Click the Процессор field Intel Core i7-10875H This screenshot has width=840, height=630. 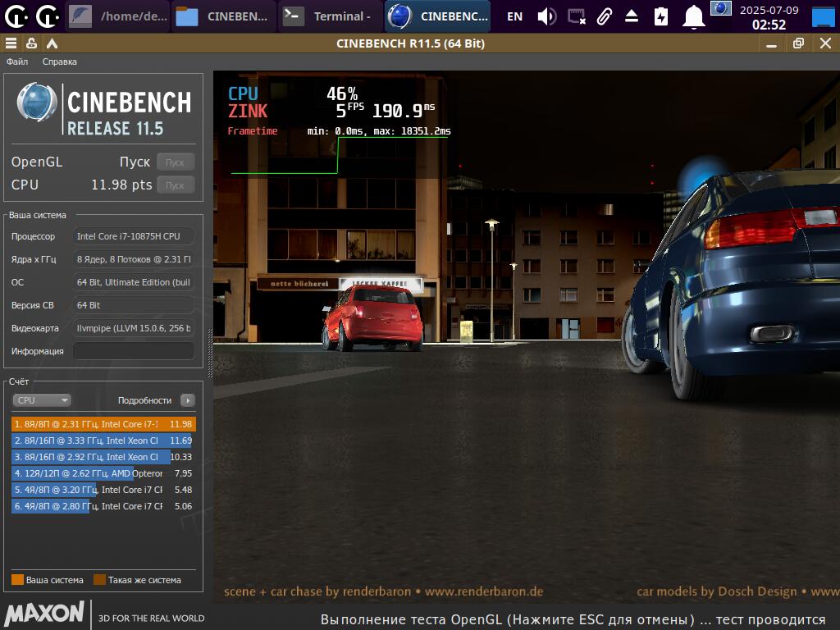(133, 236)
